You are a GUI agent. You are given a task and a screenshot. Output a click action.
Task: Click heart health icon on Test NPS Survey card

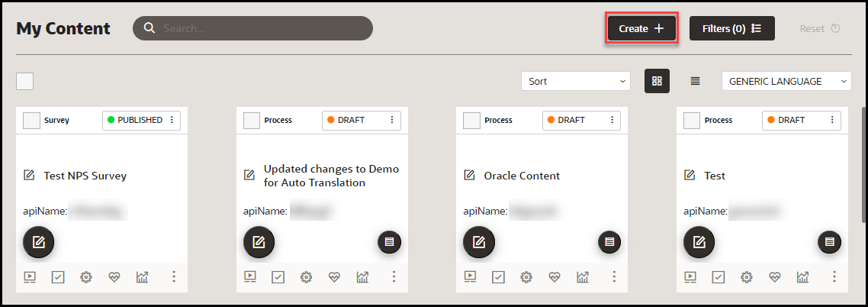point(114,277)
